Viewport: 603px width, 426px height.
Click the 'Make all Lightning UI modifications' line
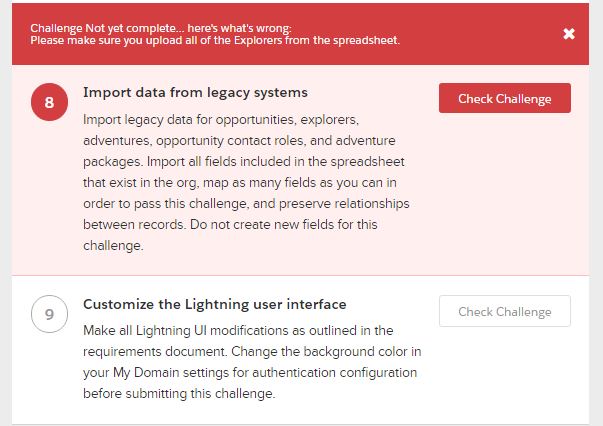pos(239,331)
